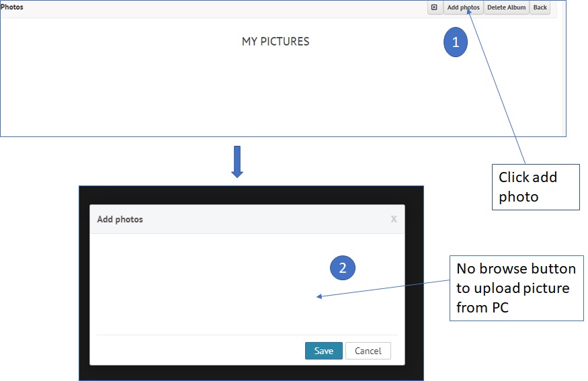
Task: Click the Delete Album button
Action: click(x=506, y=7)
